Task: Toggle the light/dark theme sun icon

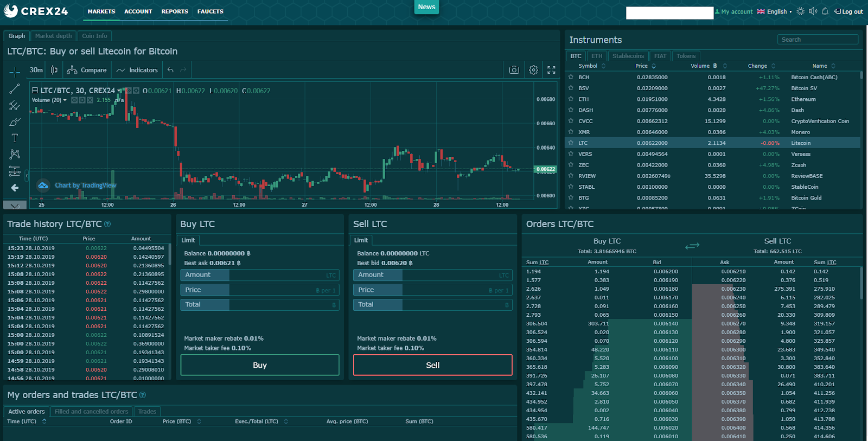Action: (801, 11)
